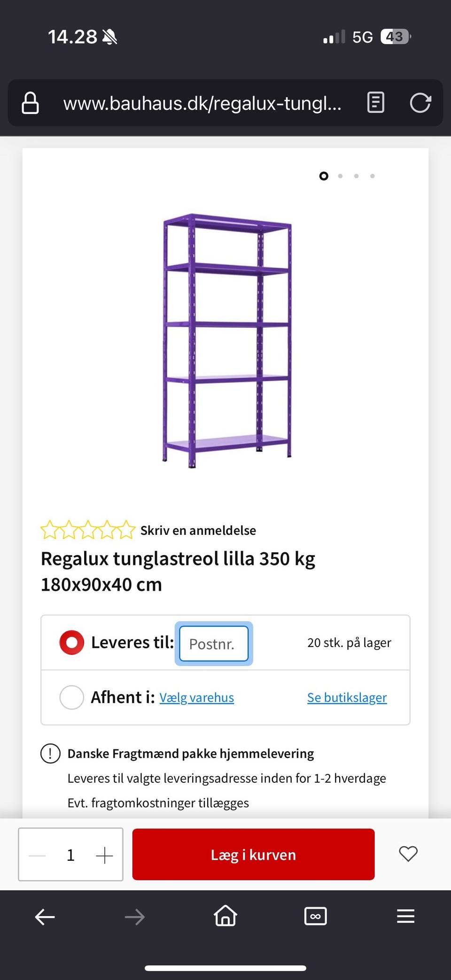Open 'Vælg varehus' store selector
This screenshot has height=980, width=451.
point(196,698)
